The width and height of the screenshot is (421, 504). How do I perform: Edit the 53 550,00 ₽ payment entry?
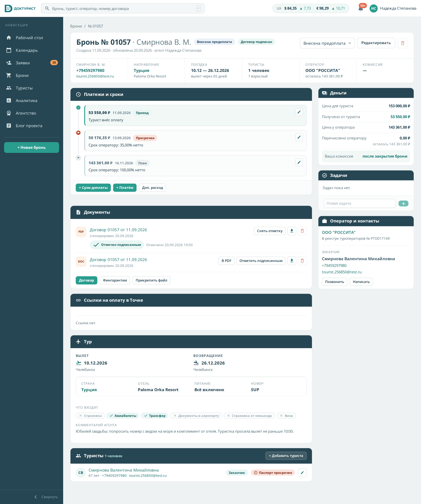(299, 112)
